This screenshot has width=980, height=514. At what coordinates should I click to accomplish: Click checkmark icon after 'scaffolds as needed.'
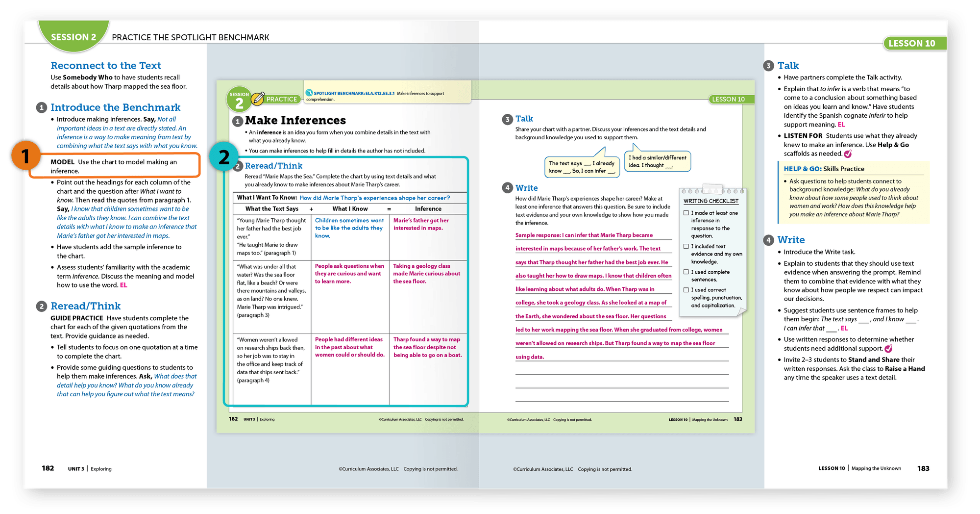[848, 154]
